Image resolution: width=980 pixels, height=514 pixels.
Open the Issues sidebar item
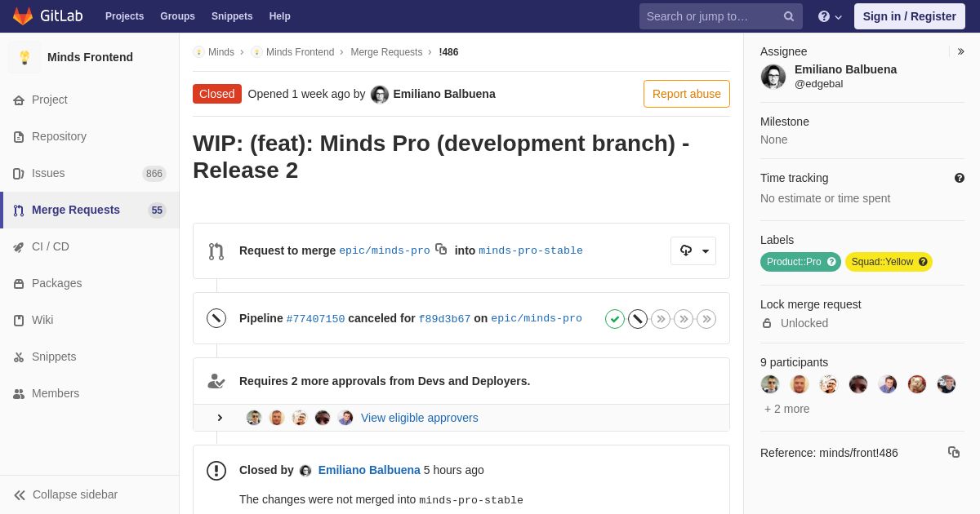[90, 173]
